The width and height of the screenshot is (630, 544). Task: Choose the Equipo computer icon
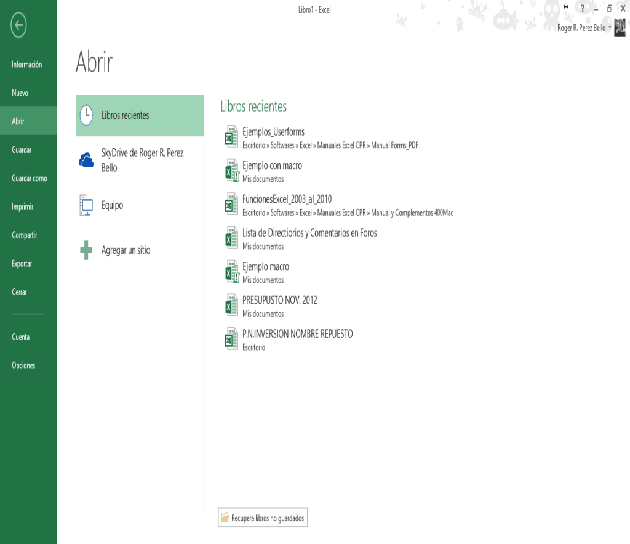(x=87, y=205)
